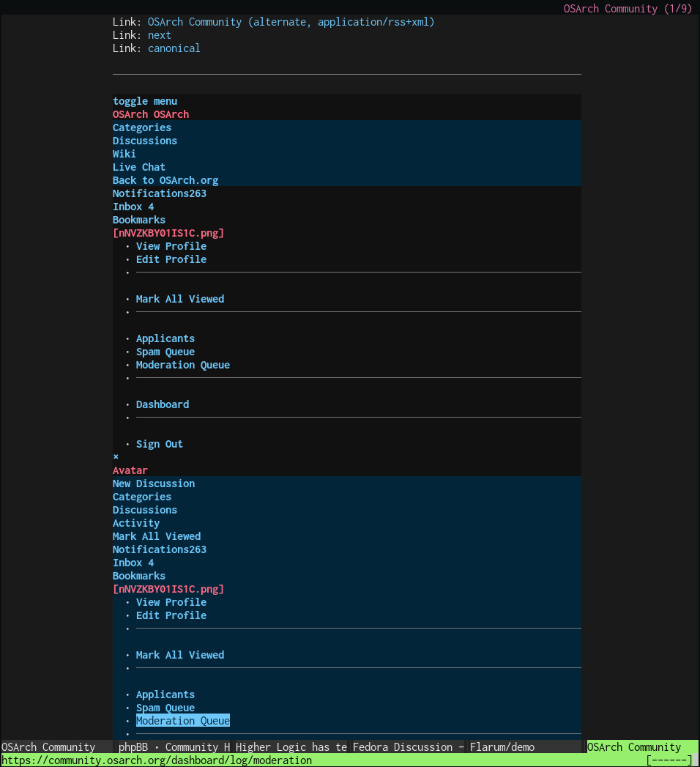
Task: Click the upper nNVZKBY01IS1C.png avatar image link
Action: (168, 234)
